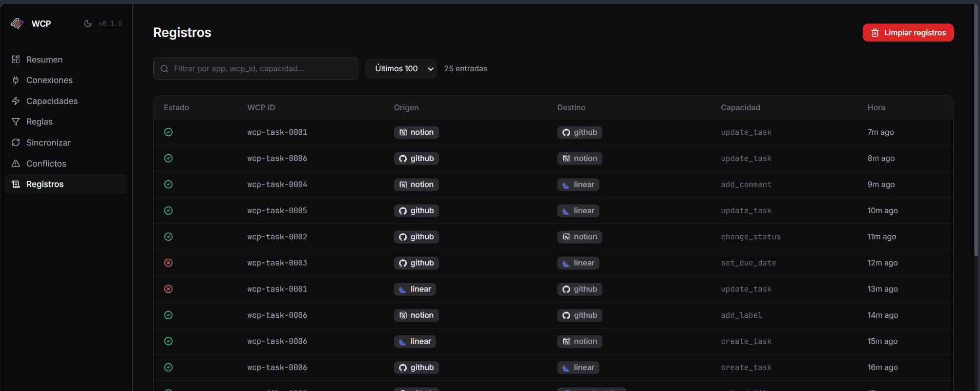Open the Últimos 100 dropdown

click(401, 69)
